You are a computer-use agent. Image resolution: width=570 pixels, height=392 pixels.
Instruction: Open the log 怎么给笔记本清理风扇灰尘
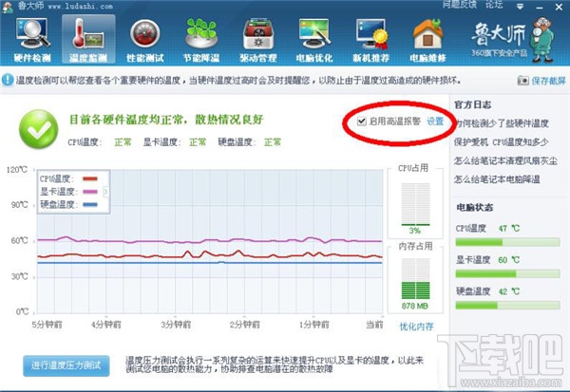[x=505, y=160]
